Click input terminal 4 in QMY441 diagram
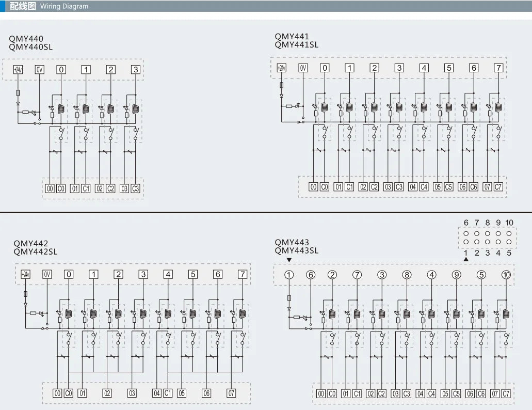 424,68
